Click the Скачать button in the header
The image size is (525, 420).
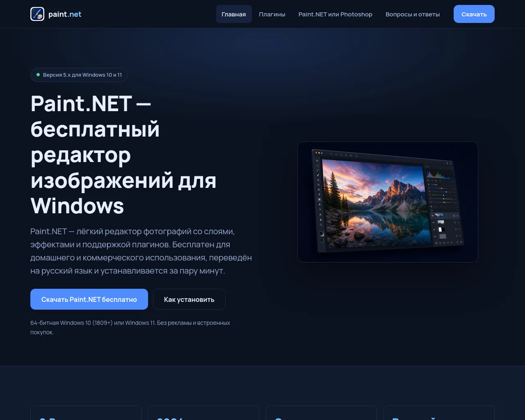tap(474, 14)
